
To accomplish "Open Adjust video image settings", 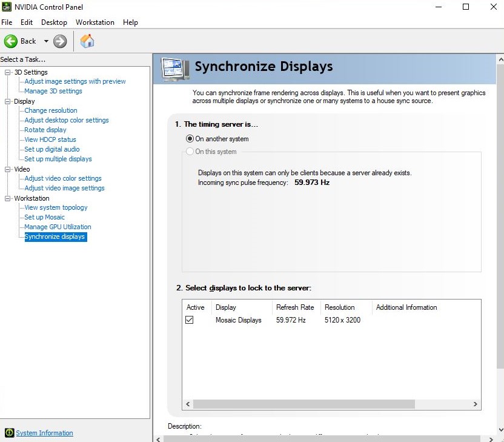I will point(65,188).
